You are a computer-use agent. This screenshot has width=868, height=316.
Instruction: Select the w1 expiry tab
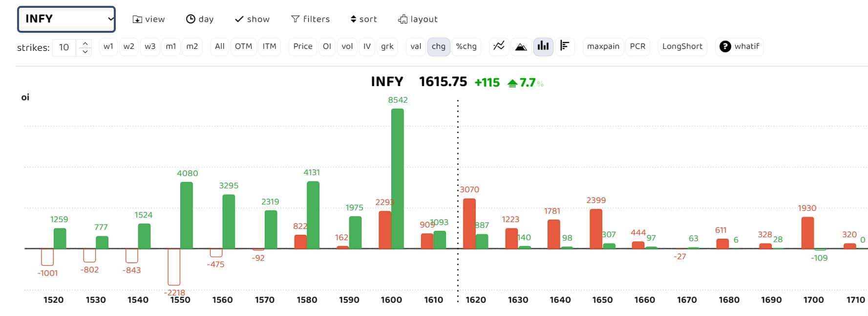(x=108, y=46)
